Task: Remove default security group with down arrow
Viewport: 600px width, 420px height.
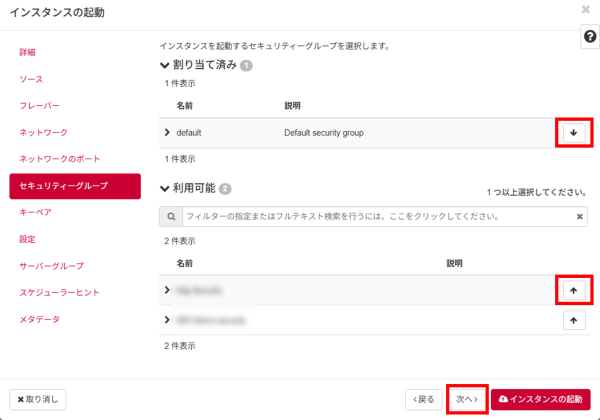Action: 573,133
